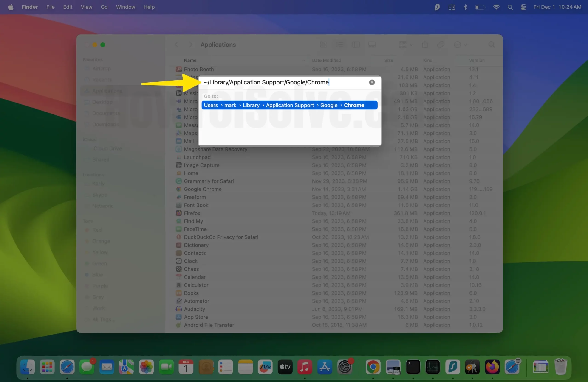The height and width of the screenshot is (382, 588).
Task: Sort the list by the Name column
Action: [x=190, y=61]
